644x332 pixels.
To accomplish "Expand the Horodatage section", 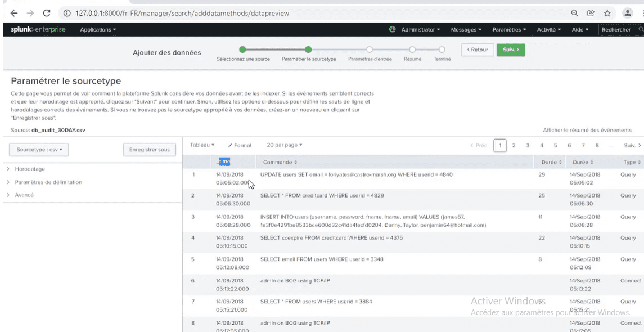I will 30,169.
